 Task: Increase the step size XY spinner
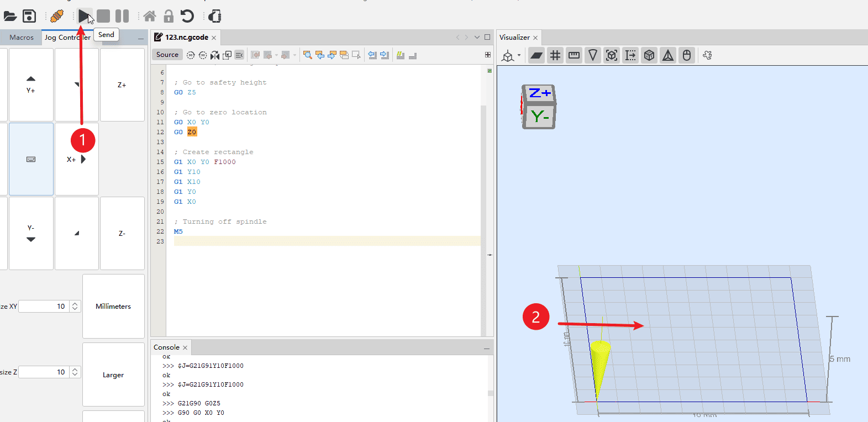pos(75,304)
